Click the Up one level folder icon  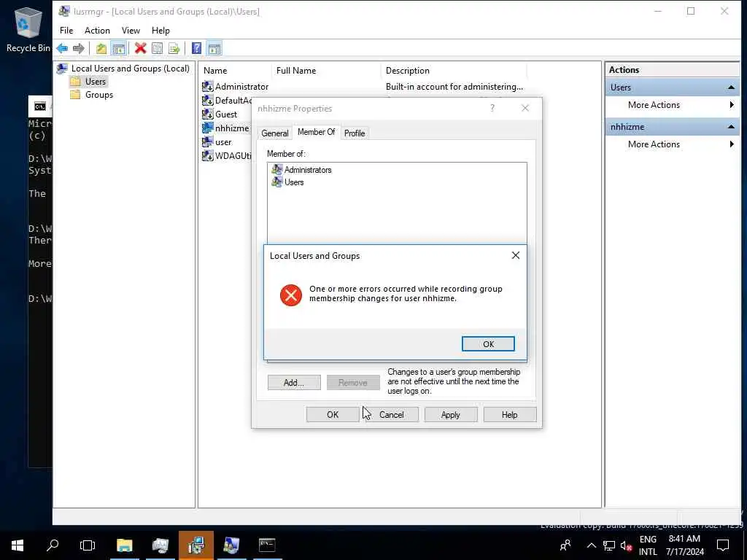tap(101, 48)
